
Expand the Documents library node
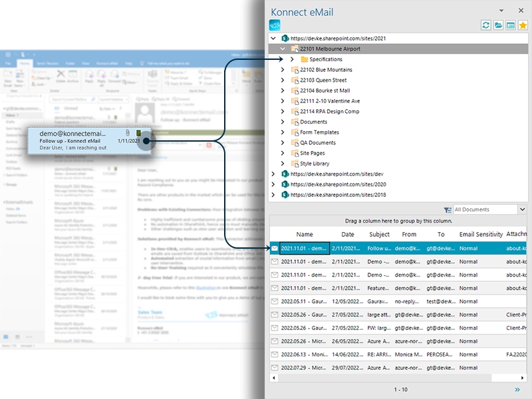(x=283, y=122)
